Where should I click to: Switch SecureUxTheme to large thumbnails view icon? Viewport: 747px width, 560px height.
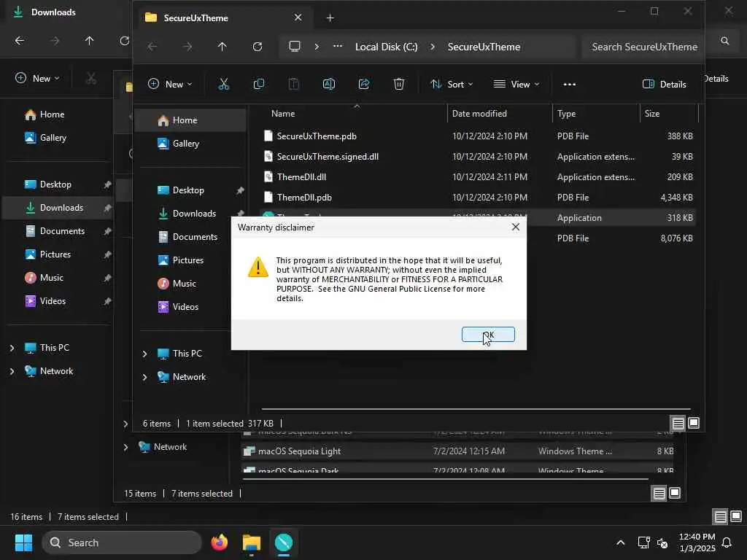pyautogui.click(x=694, y=424)
